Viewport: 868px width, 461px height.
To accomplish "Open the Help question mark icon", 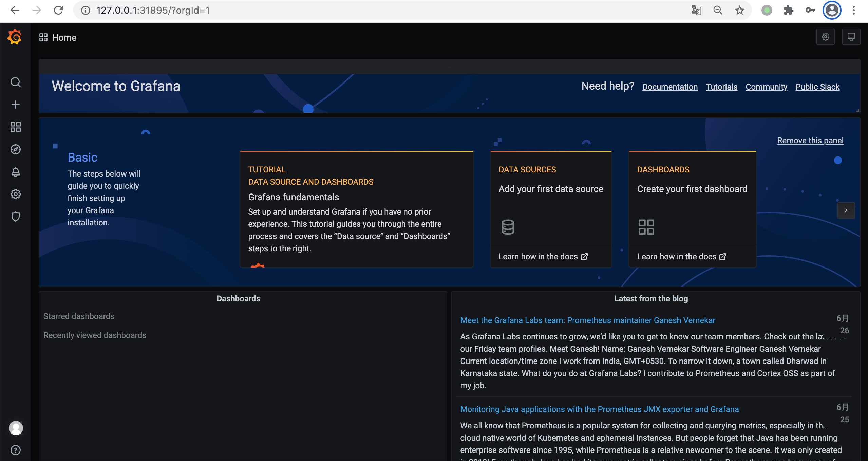I will [x=16, y=450].
